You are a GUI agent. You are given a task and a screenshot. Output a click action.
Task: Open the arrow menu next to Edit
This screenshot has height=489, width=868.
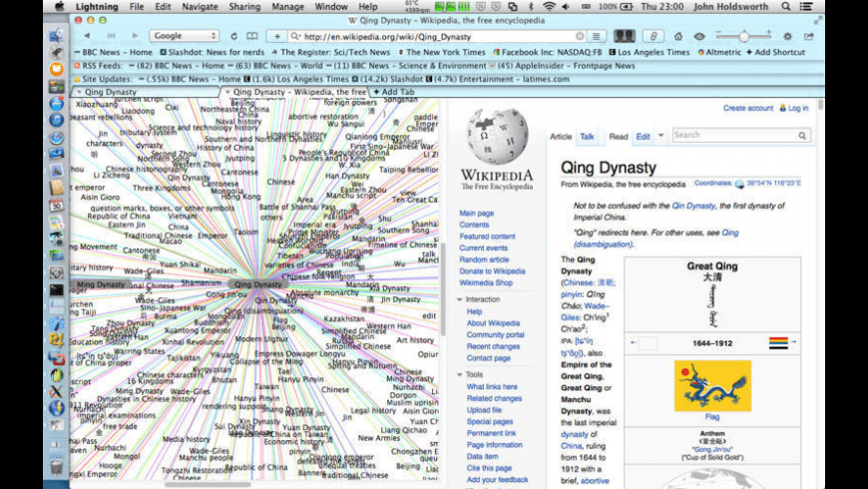coord(660,136)
